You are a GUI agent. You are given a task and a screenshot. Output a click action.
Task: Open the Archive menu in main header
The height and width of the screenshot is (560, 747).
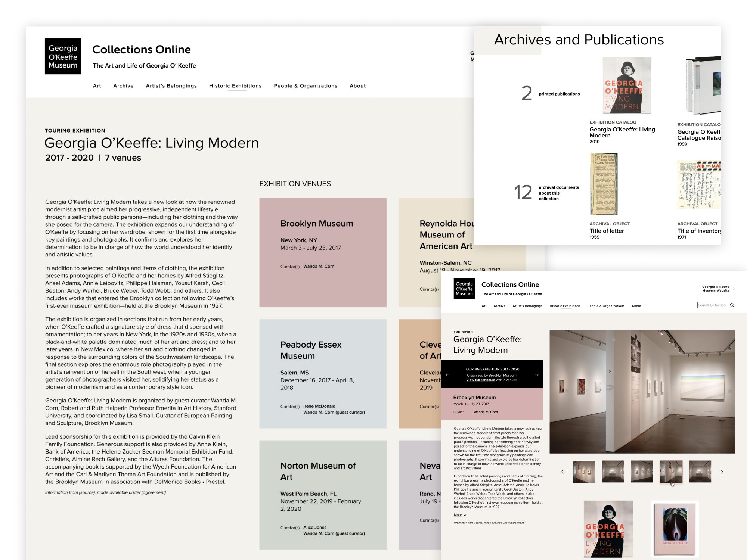click(123, 86)
